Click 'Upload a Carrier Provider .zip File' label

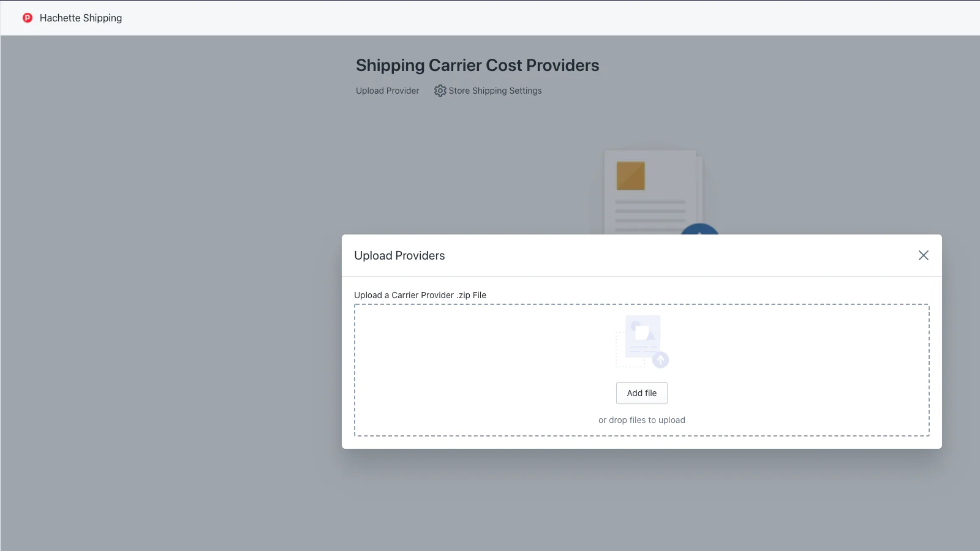(x=420, y=295)
